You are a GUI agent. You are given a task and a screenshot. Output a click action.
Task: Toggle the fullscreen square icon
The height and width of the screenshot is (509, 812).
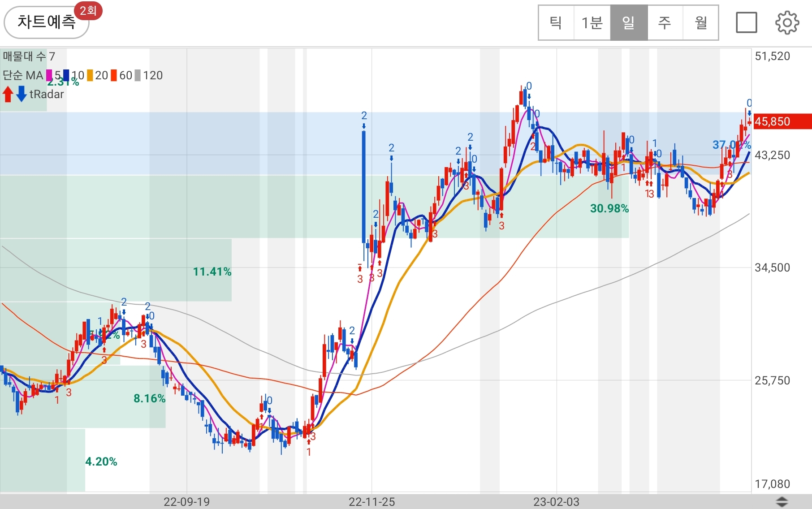point(746,22)
